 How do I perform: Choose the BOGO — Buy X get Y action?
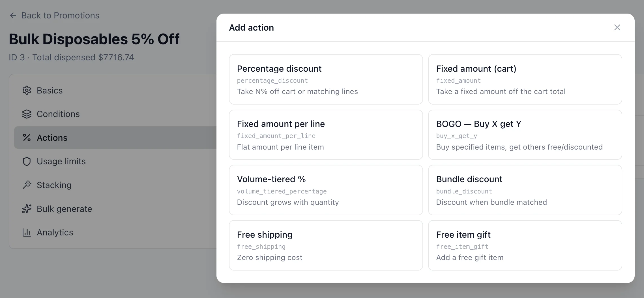coord(525,135)
